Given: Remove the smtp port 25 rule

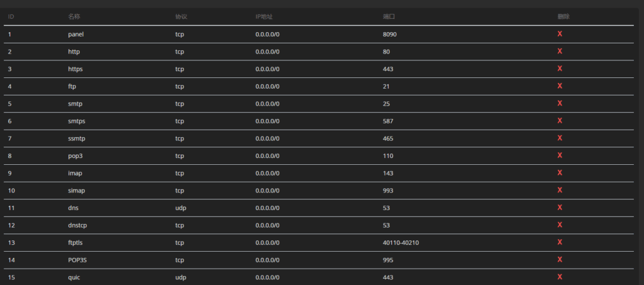Looking at the screenshot, I should click(x=560, y=103).
